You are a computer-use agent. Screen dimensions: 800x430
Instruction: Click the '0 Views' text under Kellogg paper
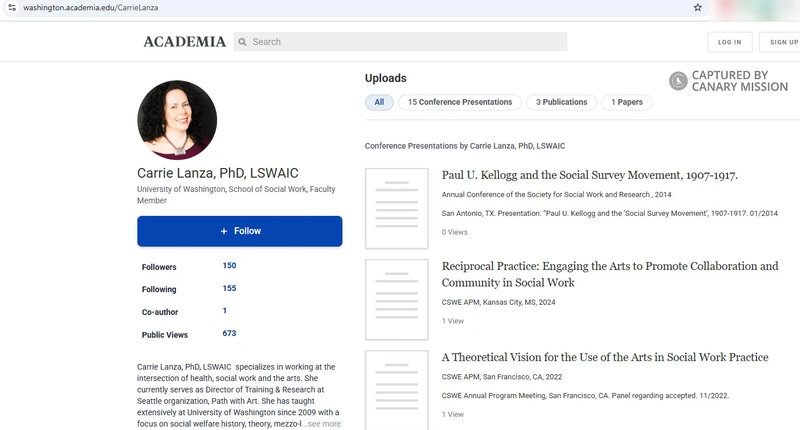coord(455,232)
